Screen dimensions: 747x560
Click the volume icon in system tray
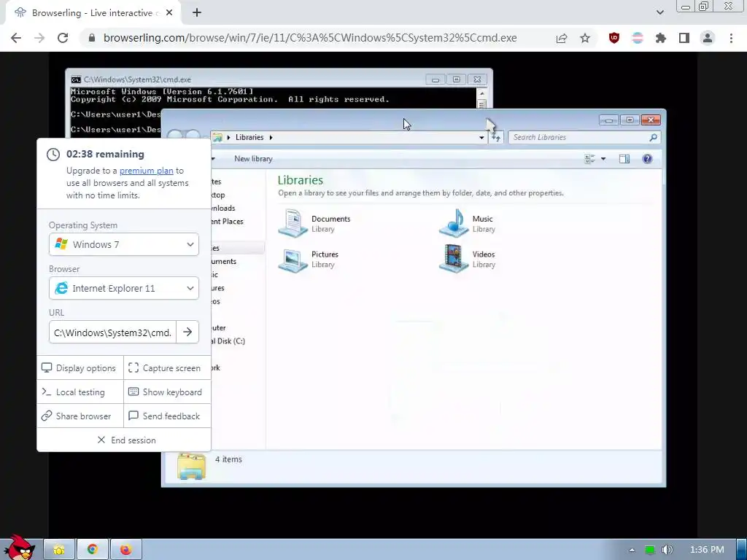(x=667, y=550)
